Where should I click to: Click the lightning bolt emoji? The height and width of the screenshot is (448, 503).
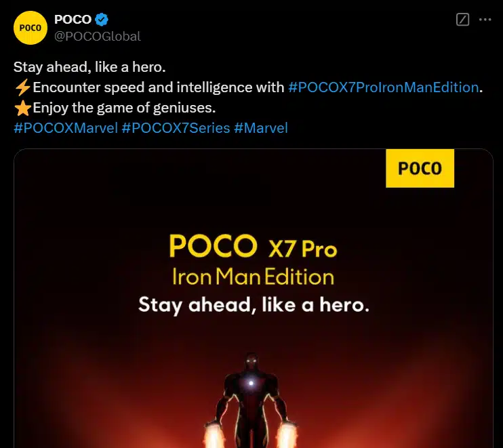[x=23, y=87]
